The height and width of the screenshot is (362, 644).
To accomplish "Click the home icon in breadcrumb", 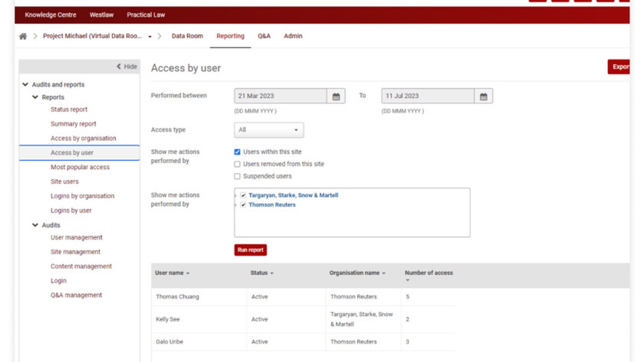I will [23, 36].
